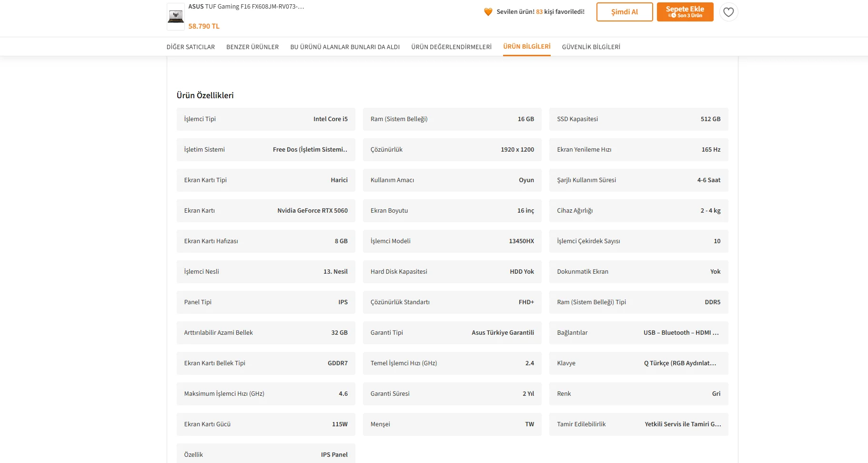Click the Sepete Ekle button

(685, 12)
